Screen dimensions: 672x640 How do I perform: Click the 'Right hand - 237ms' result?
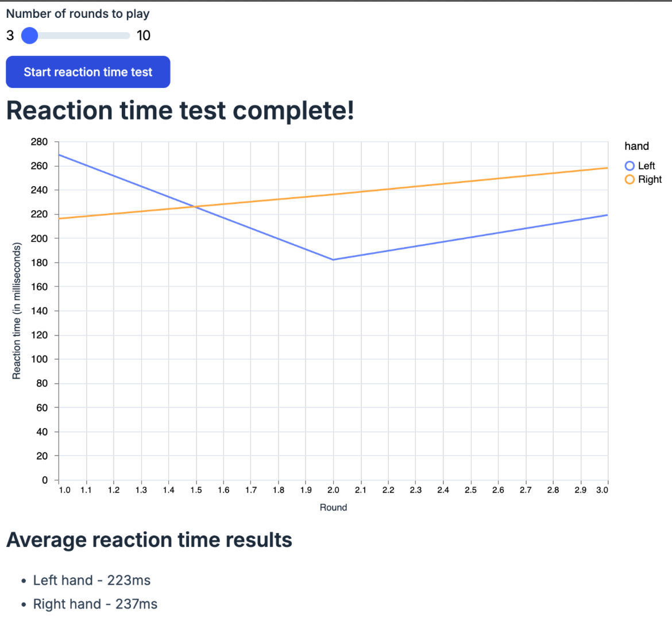click(95, 604)
